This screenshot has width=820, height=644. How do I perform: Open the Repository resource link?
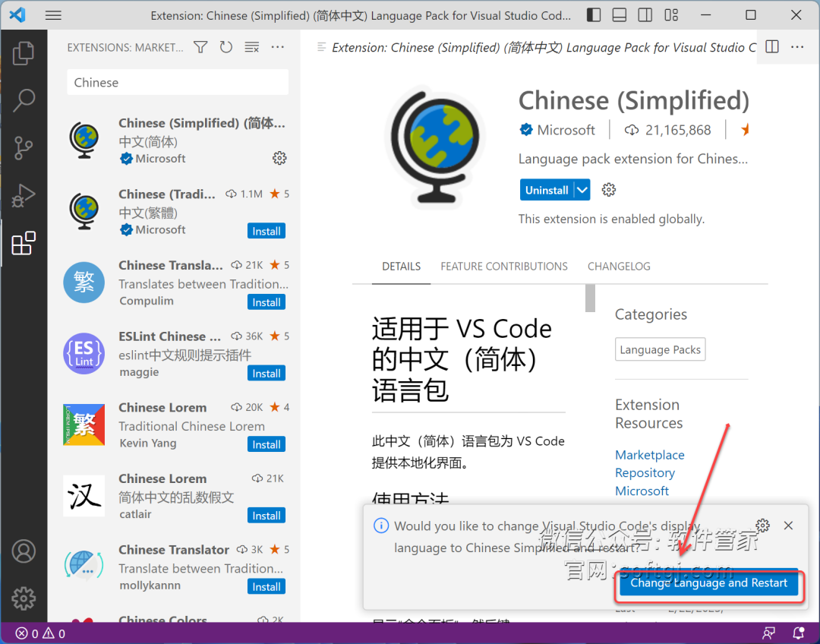645,472
